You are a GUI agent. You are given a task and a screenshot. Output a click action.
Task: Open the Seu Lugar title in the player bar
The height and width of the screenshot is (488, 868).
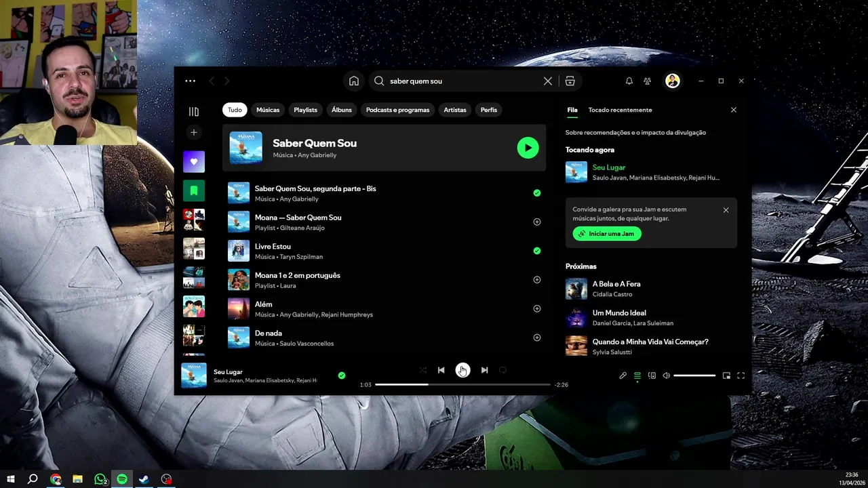click(228, 372)
